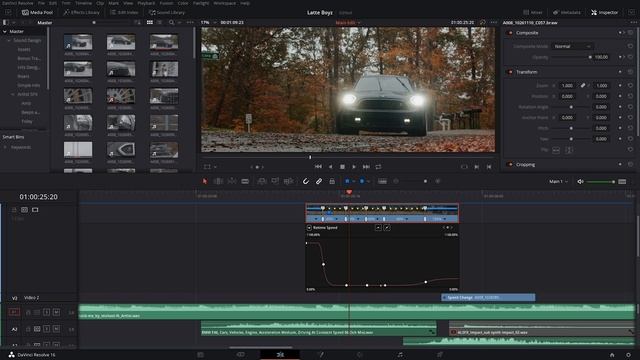Open Project Manager home icon
The width and height of the screenshot is (640, 360).
click(612, 355)
